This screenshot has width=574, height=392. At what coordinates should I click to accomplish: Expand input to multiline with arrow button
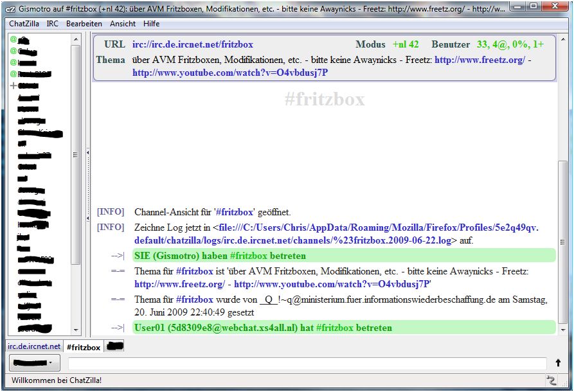[x=558, y=364]
